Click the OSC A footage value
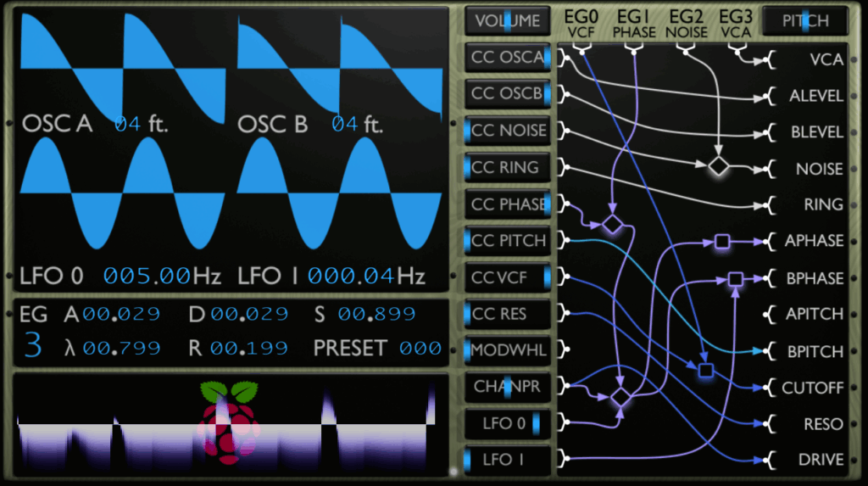 coord(128,125)
